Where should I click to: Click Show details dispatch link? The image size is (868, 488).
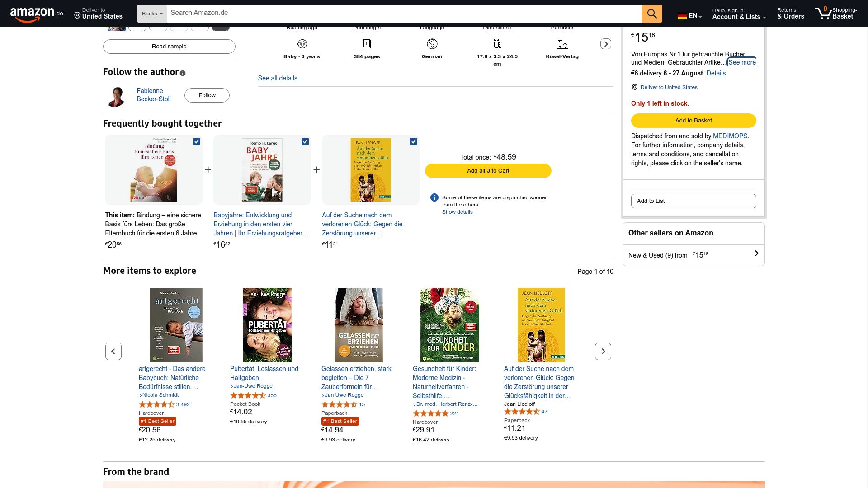click(457, 212)
